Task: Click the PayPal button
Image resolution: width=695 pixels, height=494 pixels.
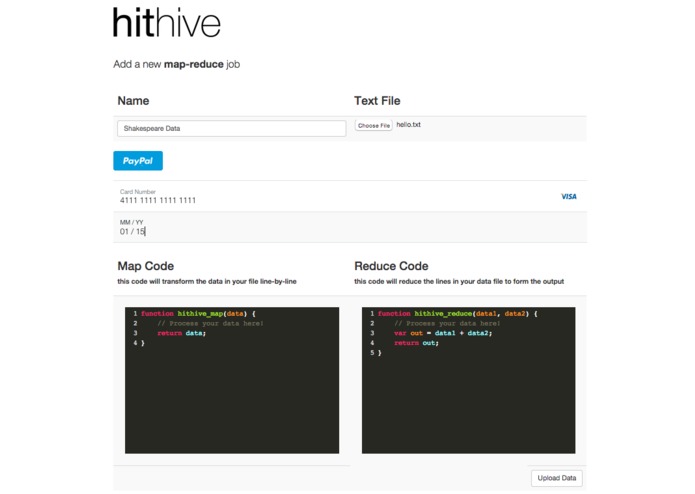Action: click(138, 161)
